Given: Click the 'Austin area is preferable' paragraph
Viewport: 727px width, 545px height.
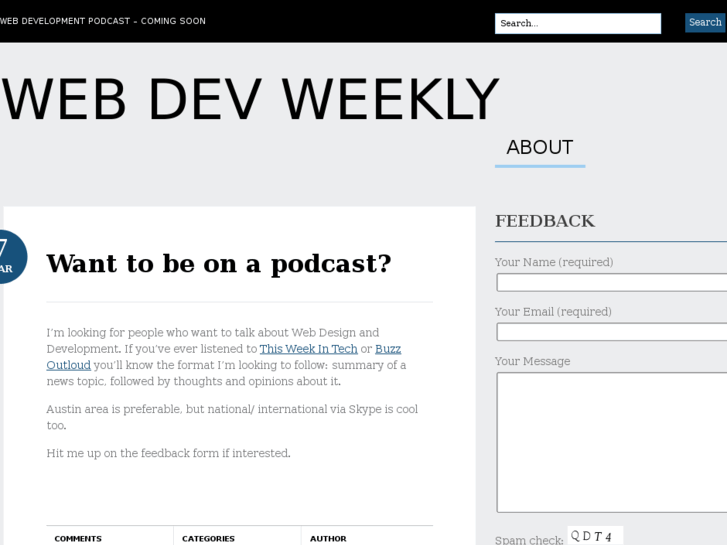Looking at the screenshot, I should pyautogui.click(x=232, y=417).
